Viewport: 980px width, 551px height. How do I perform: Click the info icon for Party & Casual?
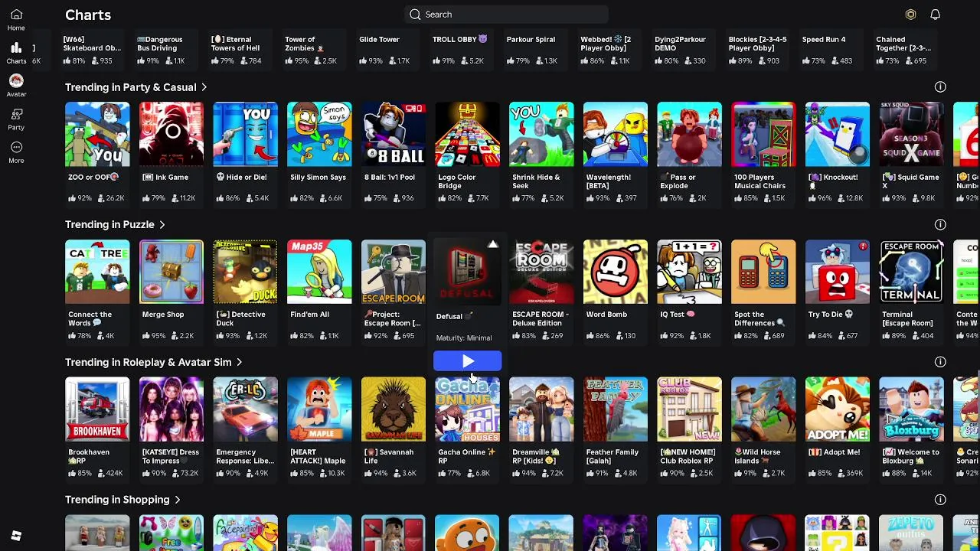(x=940, y=87)
